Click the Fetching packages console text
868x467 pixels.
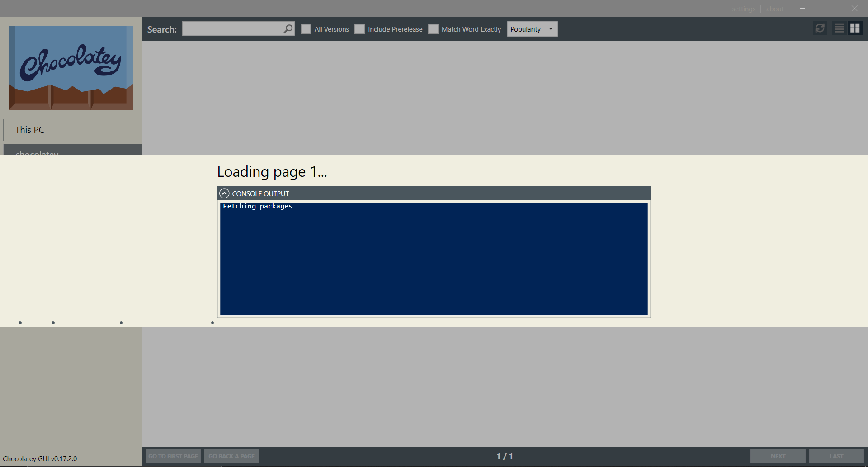pos(264,206)
